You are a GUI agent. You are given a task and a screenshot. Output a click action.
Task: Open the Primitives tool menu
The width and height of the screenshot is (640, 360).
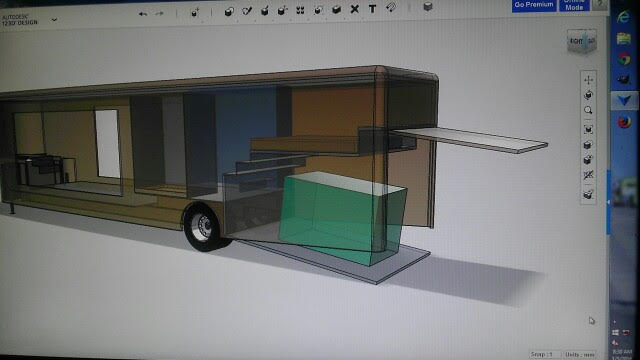(x=229, y=11)
